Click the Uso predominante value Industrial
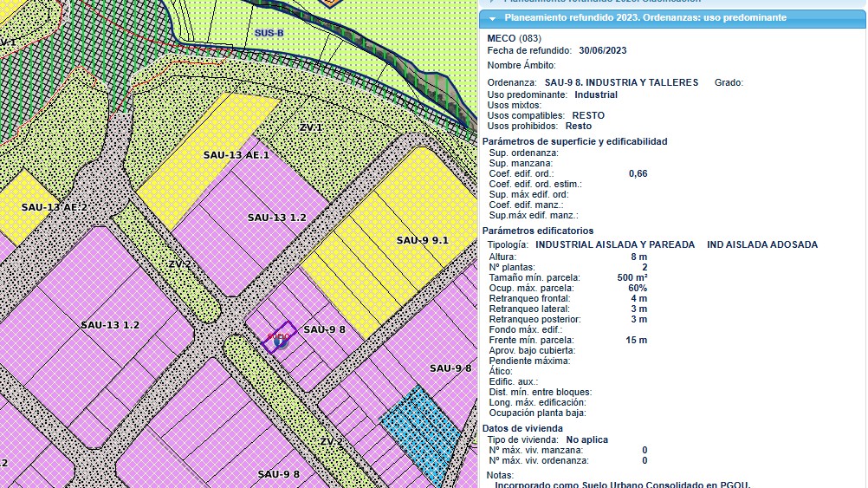This screenshot has width=868, height=488. pos(596,94)
